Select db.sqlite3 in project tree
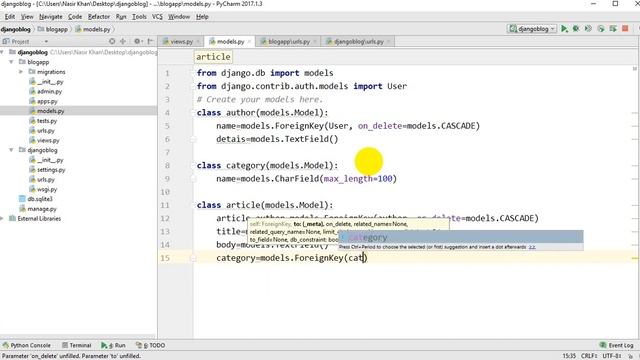Image resolution: width=640 pixels, height=360 pixels. pos(40,199)
